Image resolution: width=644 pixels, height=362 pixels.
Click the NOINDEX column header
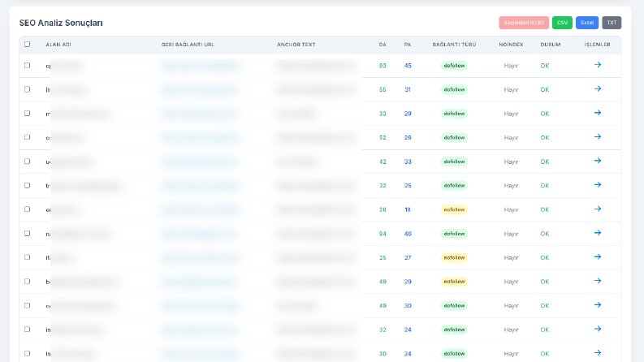point(511,45)
